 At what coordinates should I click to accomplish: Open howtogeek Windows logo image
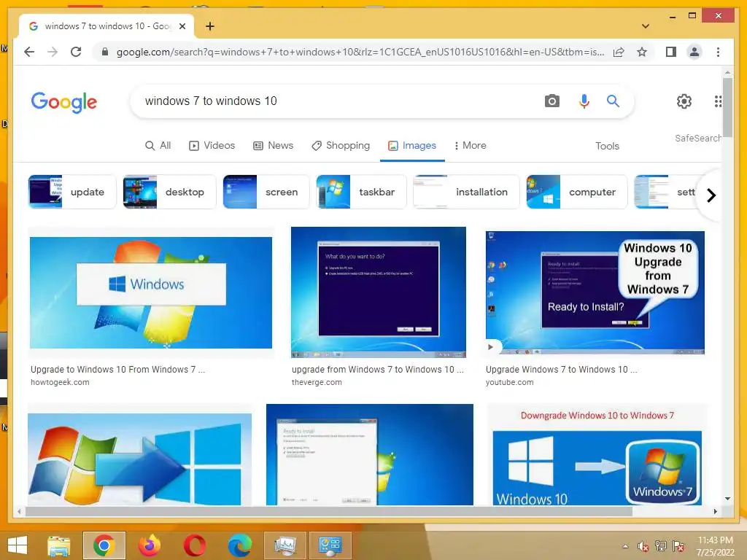(x=151, y=292)
